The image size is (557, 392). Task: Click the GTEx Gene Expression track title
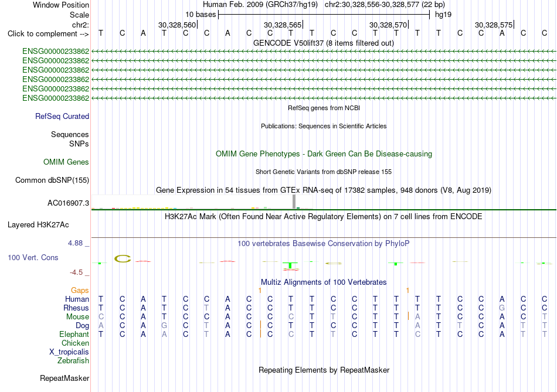click(x=323, y=190)
